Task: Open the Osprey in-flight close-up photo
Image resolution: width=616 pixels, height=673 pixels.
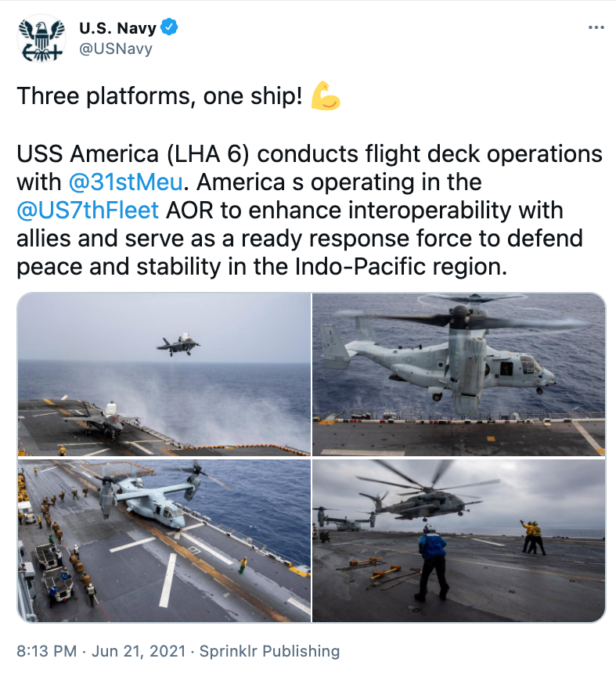Action: coord(459,374)
